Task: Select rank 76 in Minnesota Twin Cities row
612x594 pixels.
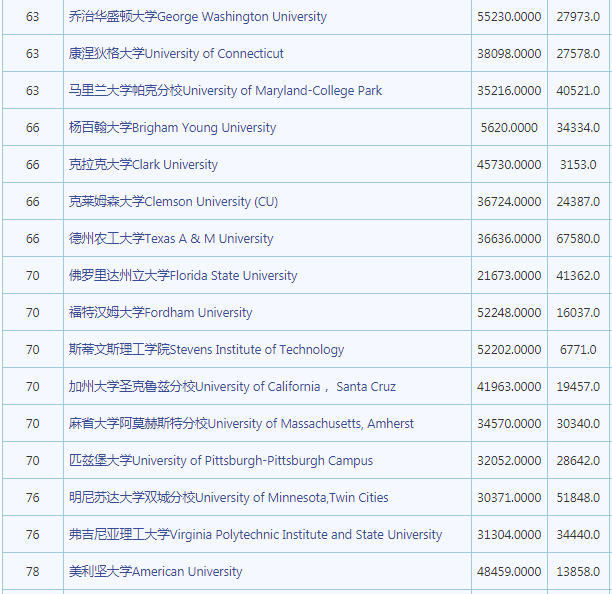Action: click(33, 498)
